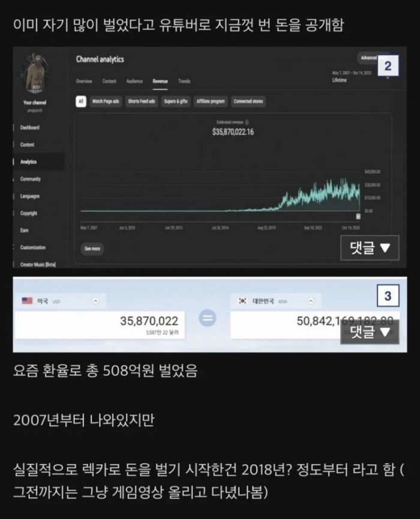Toggle the Shorts Feed ads filter chip
This screenshot has height=519, width=420.
pos(142,101)
